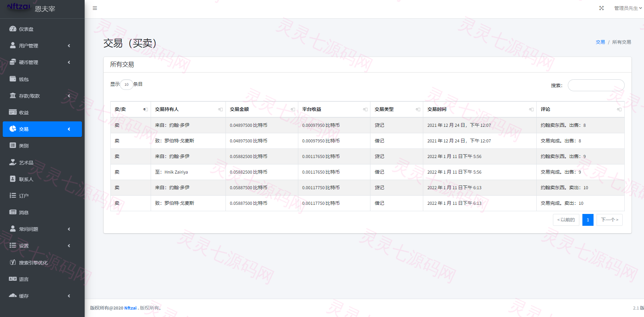
Task: Open the 管理员先生 account dropdown
Action: tap(628, 8)
